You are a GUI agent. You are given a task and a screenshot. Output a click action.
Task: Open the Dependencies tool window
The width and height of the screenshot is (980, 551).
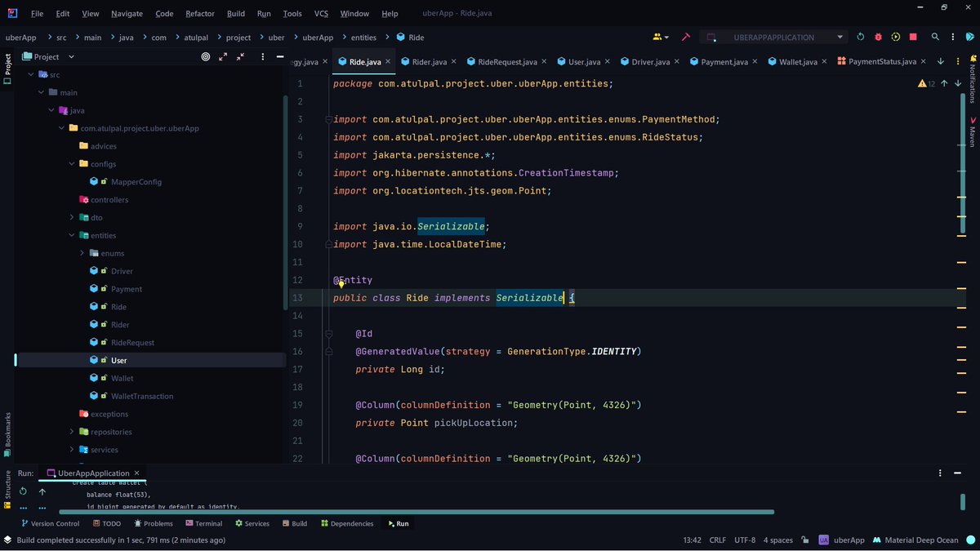coord(347,523)
